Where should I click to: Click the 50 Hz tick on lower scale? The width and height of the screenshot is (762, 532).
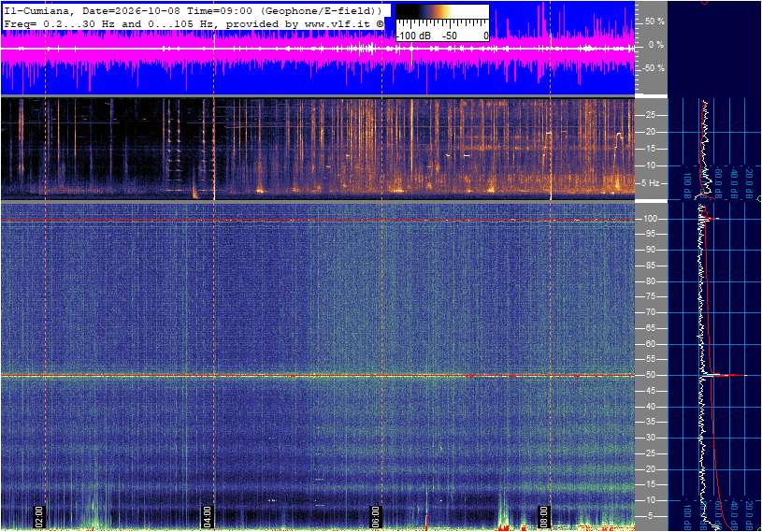pyautogui.click(x=650, y=376)
